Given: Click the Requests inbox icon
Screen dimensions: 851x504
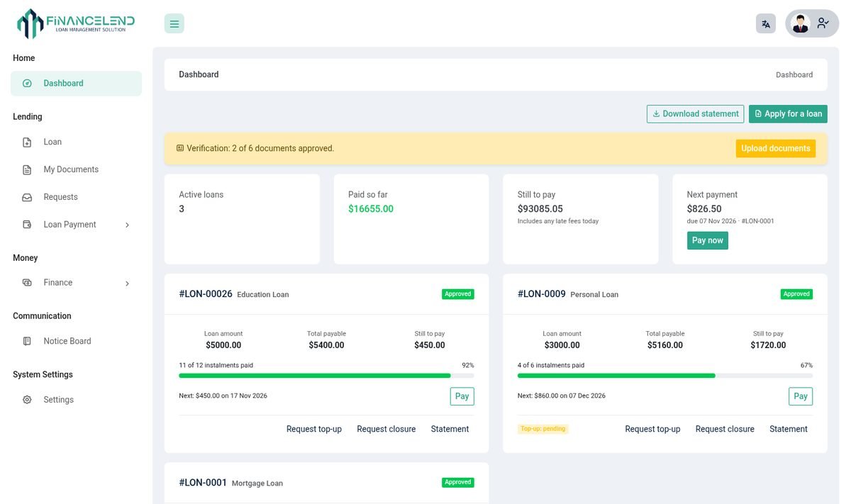Looking at the screenshot, I should tap(27, 197).
